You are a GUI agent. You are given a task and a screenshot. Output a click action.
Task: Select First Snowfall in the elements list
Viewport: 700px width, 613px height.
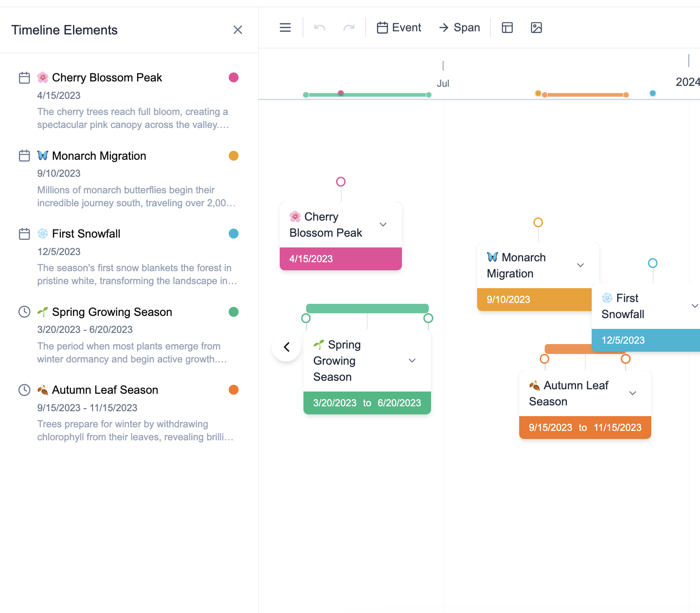(x=86, y=234)
